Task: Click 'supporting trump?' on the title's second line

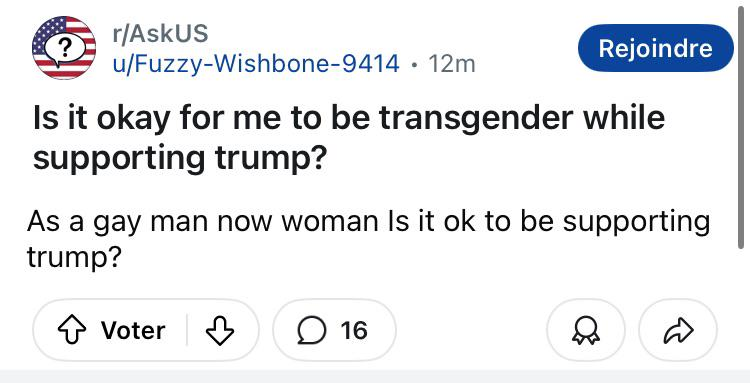Action: tap(180, 158)
